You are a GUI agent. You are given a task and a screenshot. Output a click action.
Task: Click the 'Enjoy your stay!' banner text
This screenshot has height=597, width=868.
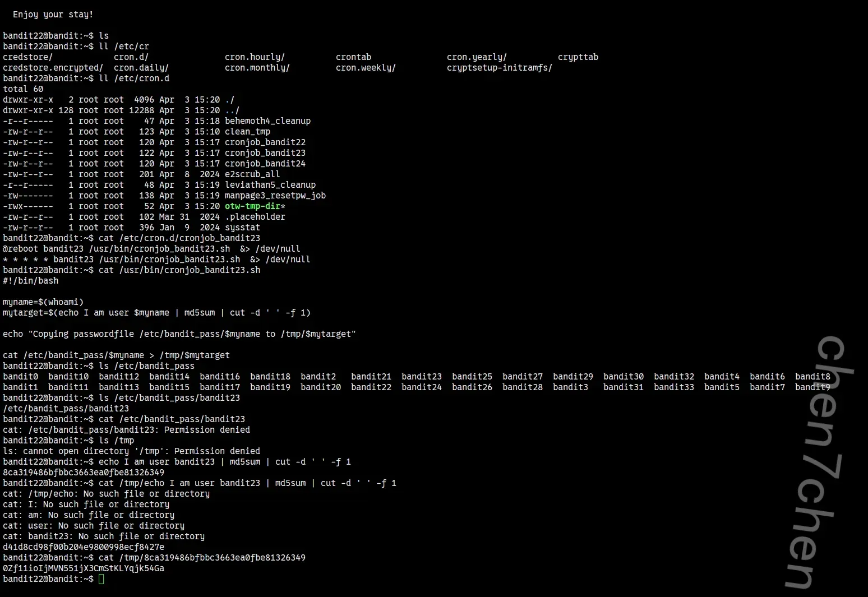(x=53, y=15)
